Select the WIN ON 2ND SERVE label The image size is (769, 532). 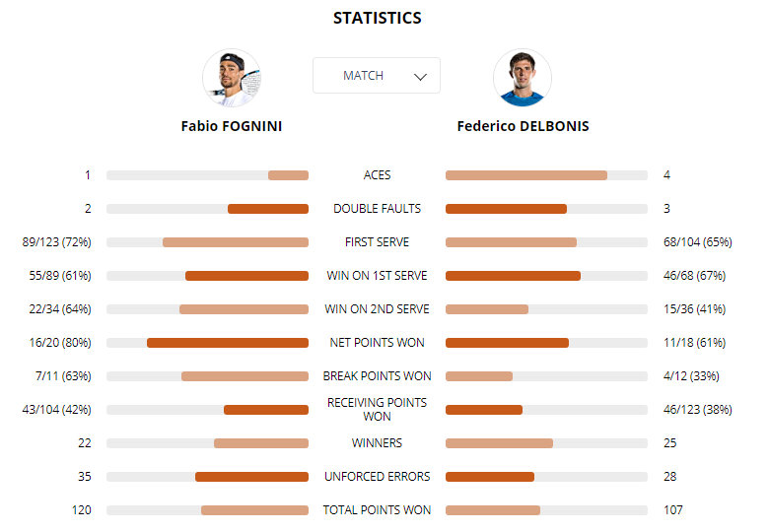[x=378, y=309]
